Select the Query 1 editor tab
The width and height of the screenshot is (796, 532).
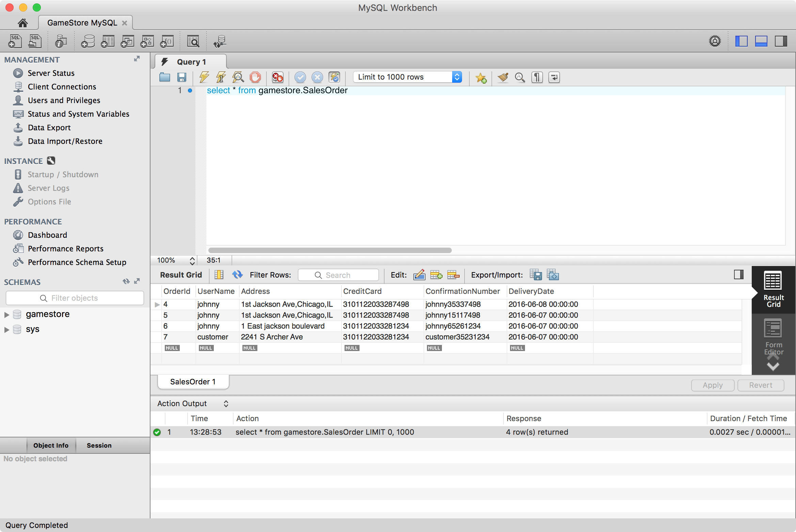pos(191,62)
